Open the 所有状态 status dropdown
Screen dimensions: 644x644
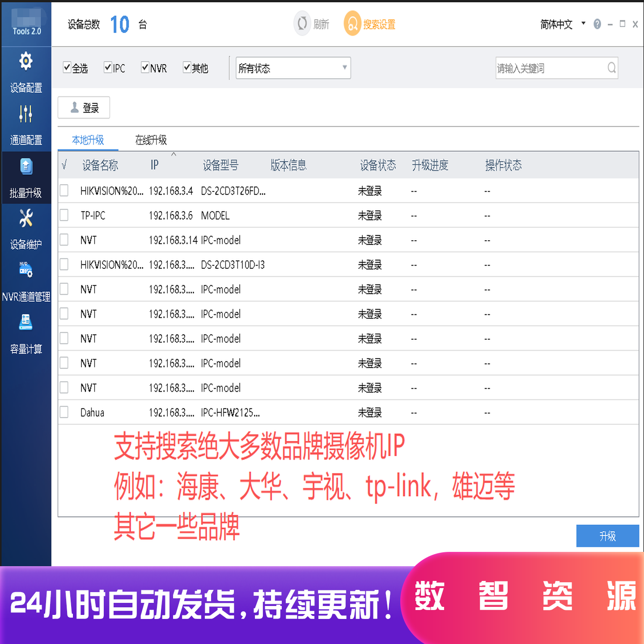click(x=293, y=68)
